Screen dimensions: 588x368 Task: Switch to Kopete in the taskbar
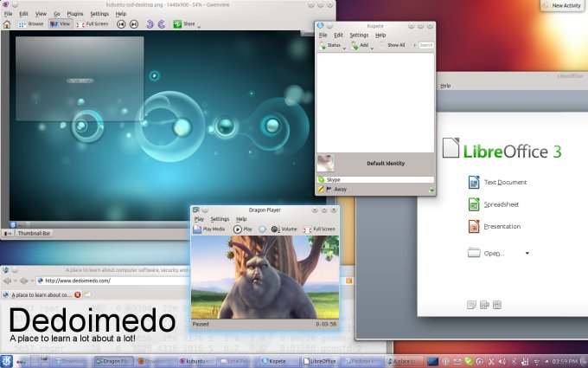pyautogui.click(x=280, y=361)
